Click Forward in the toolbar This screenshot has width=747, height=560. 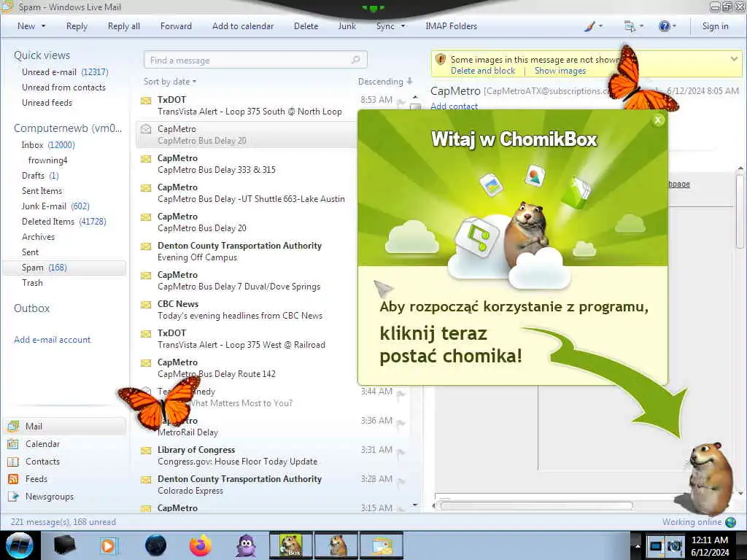point(176,26)
